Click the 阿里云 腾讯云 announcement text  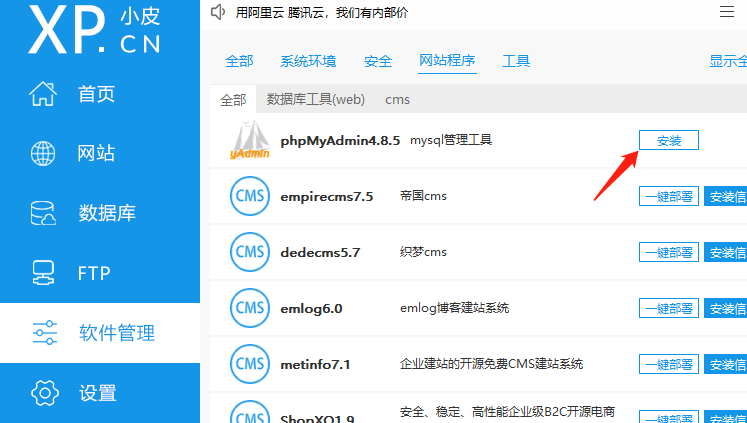[x=322, y=12]
